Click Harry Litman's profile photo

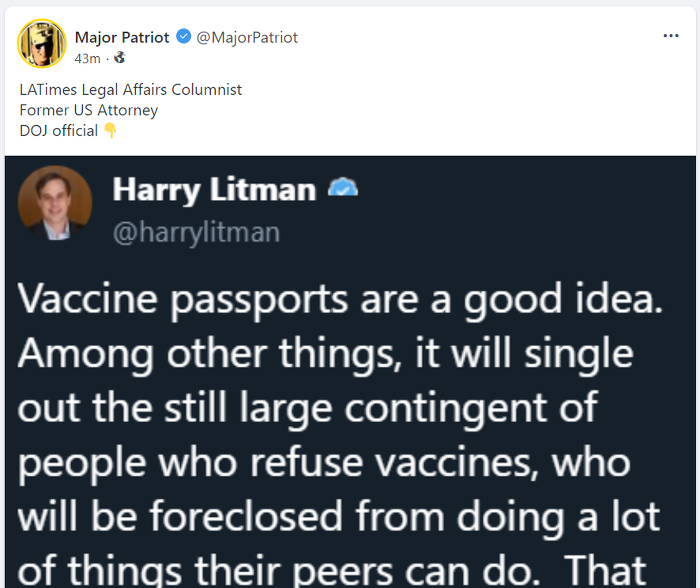54,203
